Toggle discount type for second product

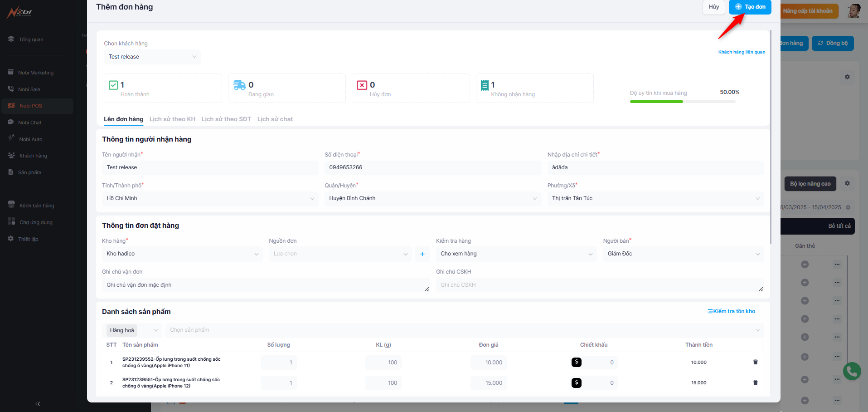tap(576, 383)
